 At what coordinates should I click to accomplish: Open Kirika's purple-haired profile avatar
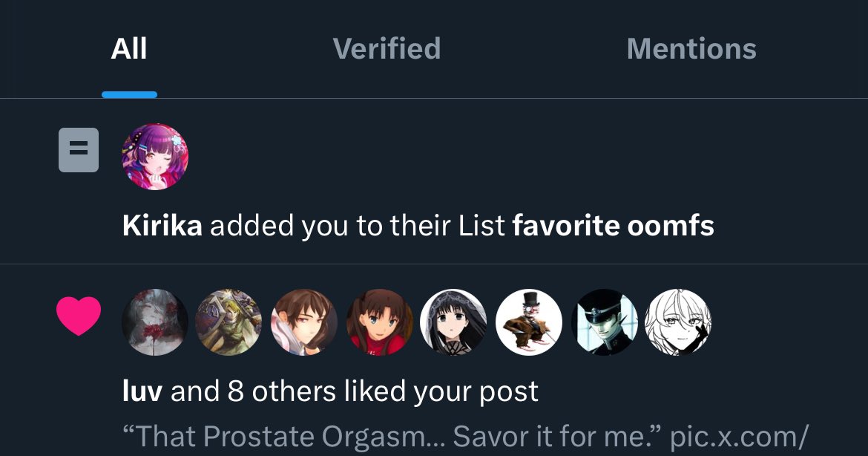click(x=155, y=157)
